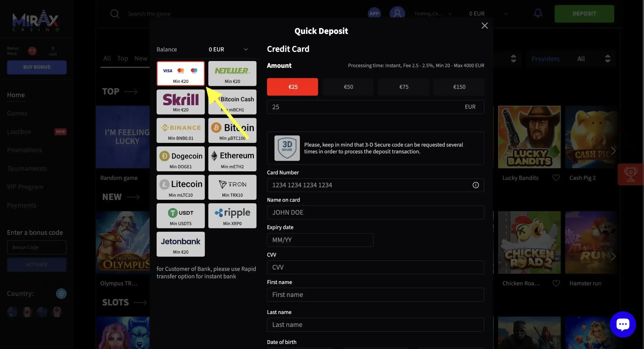This screenshot has width=644, height=349.
Task: Select the €150 preset amount
Action: [459, 87]
